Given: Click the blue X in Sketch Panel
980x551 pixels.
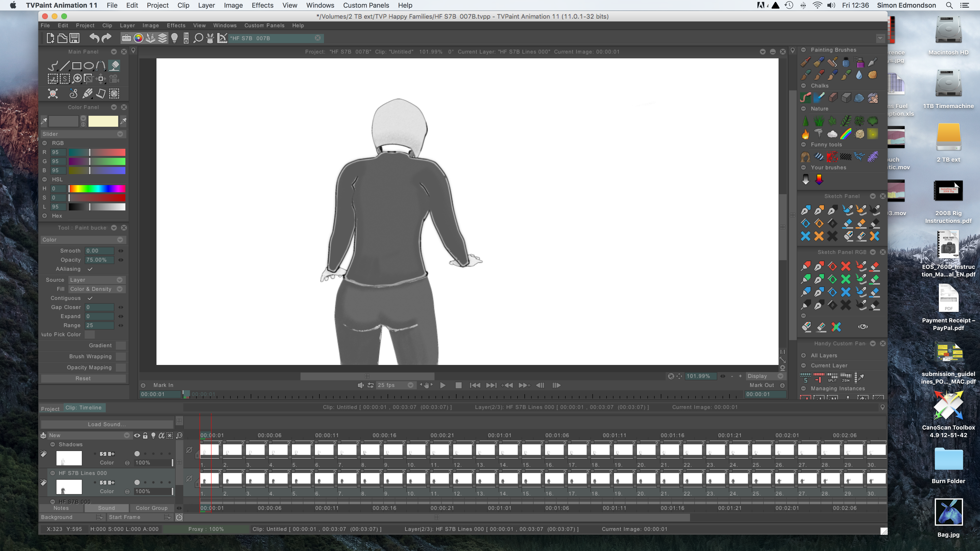Looking at the screenshot, I should click(805, 236).
